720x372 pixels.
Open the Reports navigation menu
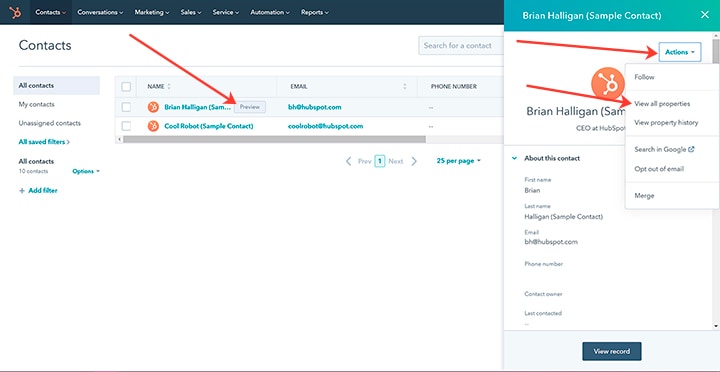pyautogui.click(x=315, y=12)
